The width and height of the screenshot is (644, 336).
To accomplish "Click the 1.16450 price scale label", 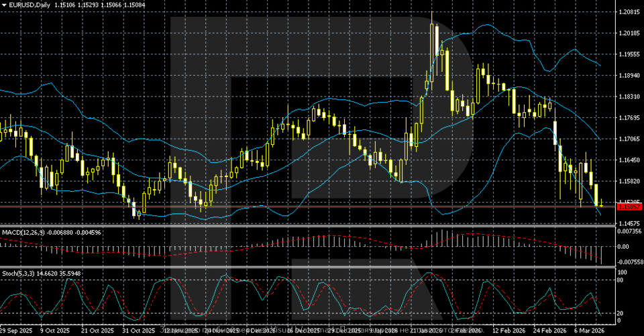I will (x=629, y=160).
